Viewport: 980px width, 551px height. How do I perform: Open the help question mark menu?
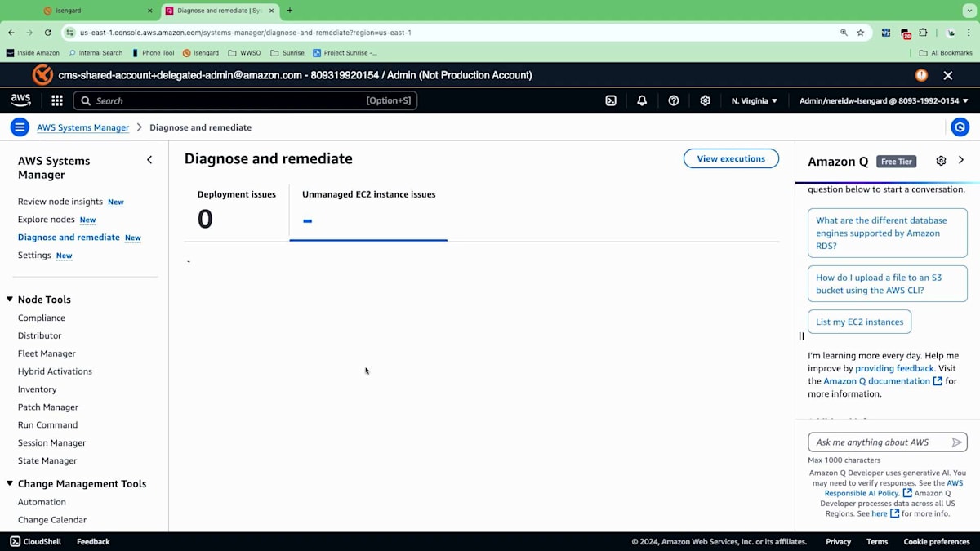(x=674, y=100)
